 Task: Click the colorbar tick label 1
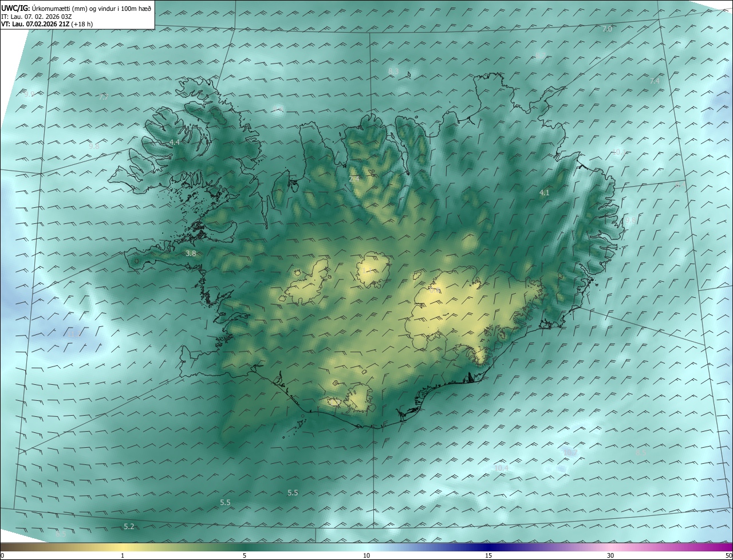[x=123, y=555]
